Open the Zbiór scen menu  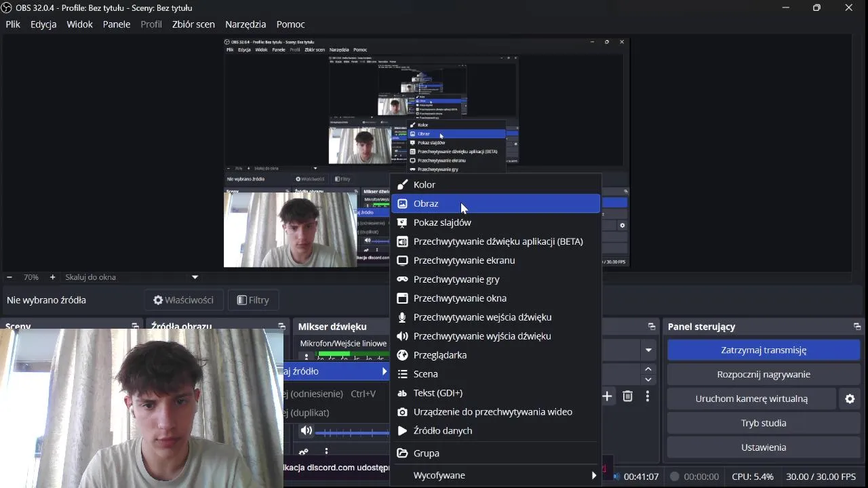[193, 24]
